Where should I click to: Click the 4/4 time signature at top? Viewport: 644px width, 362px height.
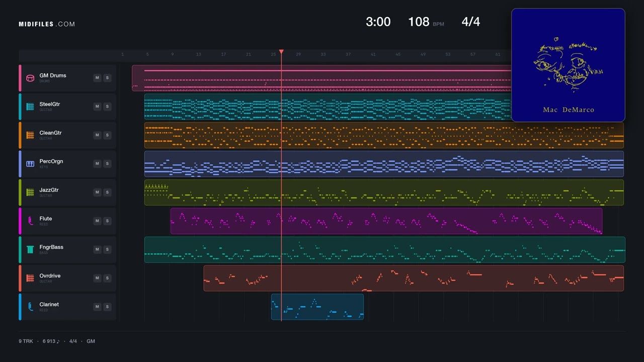pyautogui.click(x=471, y=22)
